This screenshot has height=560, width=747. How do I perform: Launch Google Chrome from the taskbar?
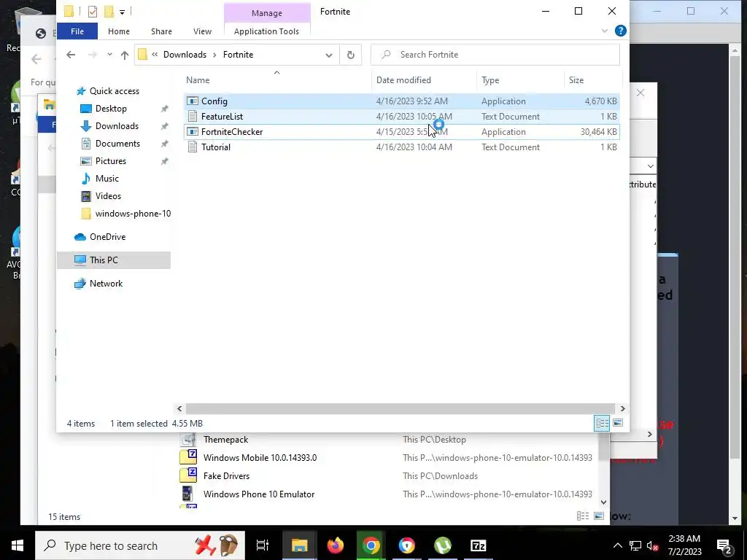point(371,545)
